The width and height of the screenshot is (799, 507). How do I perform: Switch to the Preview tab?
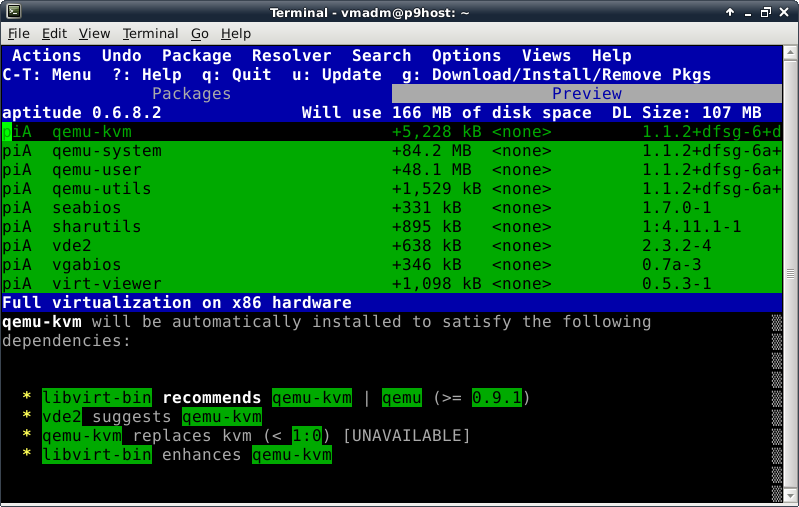(587, 94)
